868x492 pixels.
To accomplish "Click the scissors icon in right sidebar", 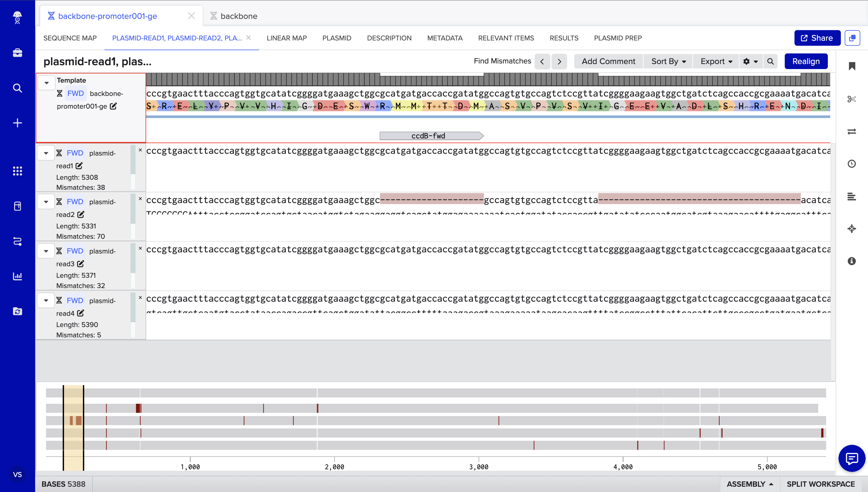I will [x=851, y=99].
